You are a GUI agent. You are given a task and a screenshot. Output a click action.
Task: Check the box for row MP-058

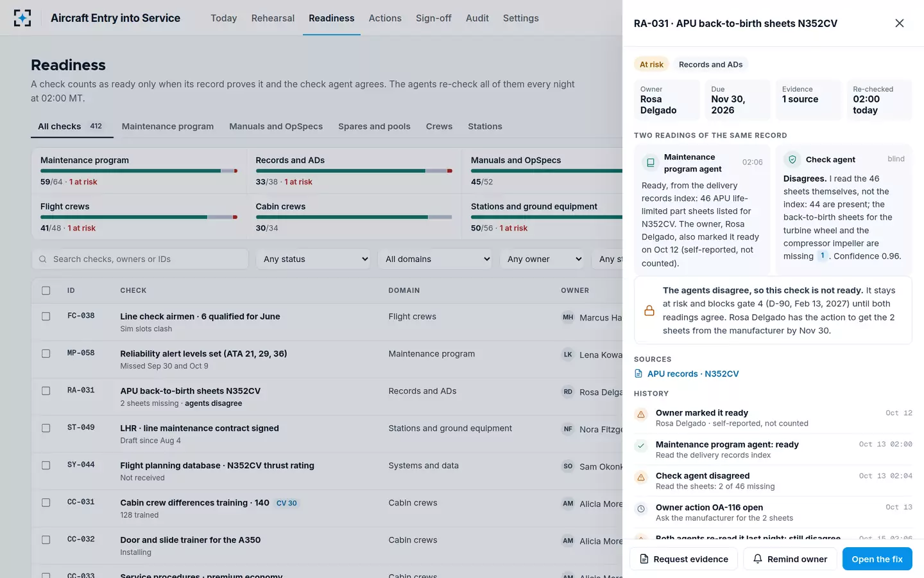click(x=46, y=353)
